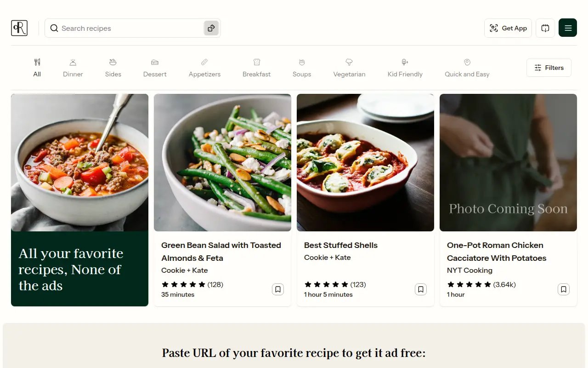
Task: Click the Get App button
Action: pos(508,28)
